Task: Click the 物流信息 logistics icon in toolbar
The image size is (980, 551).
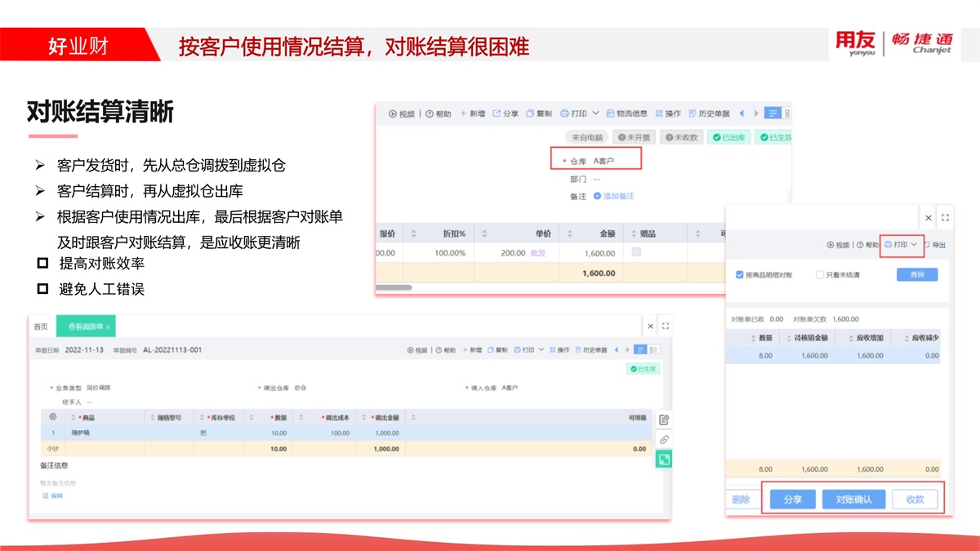Action: [x=611, y=113]
